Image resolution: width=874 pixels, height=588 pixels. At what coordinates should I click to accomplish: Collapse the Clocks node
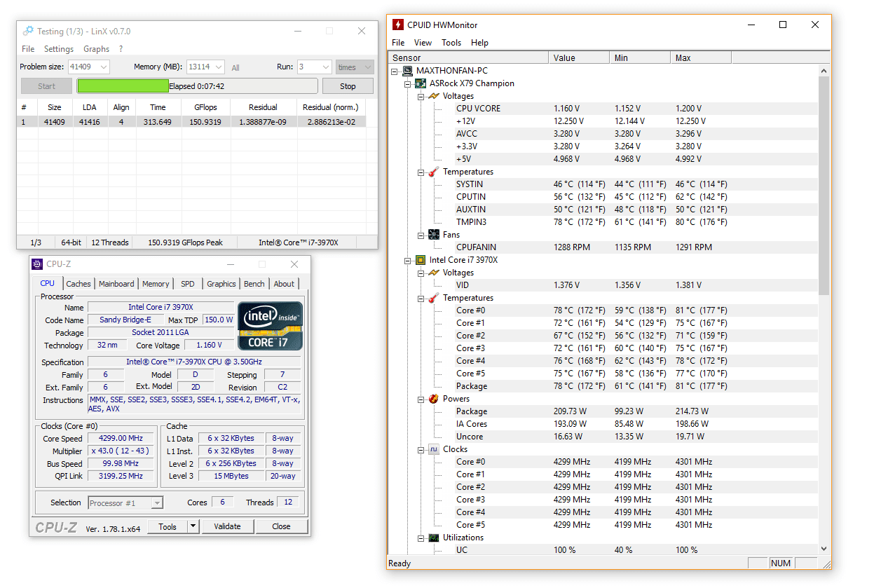coord(421,449)
